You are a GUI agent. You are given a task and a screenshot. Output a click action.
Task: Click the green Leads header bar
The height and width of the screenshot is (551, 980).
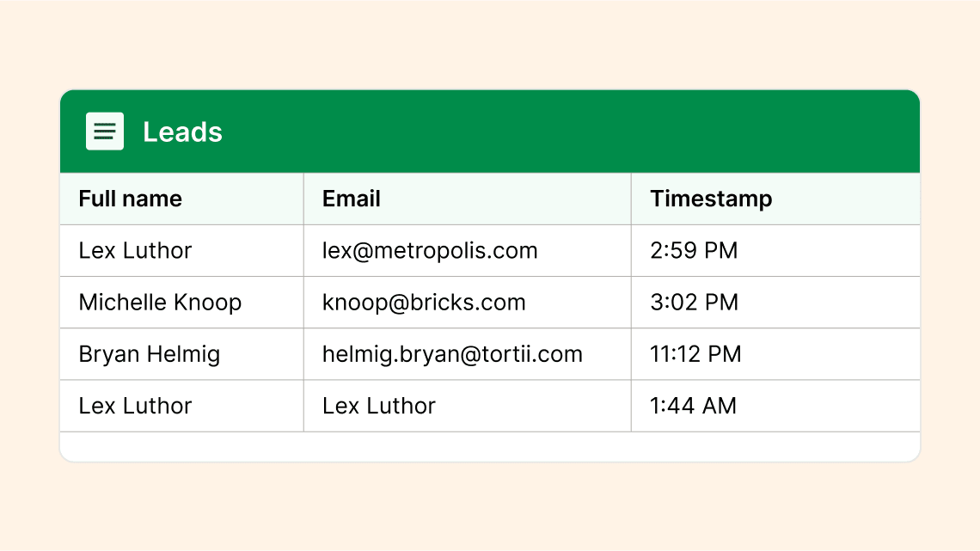[x=490, y=132]
